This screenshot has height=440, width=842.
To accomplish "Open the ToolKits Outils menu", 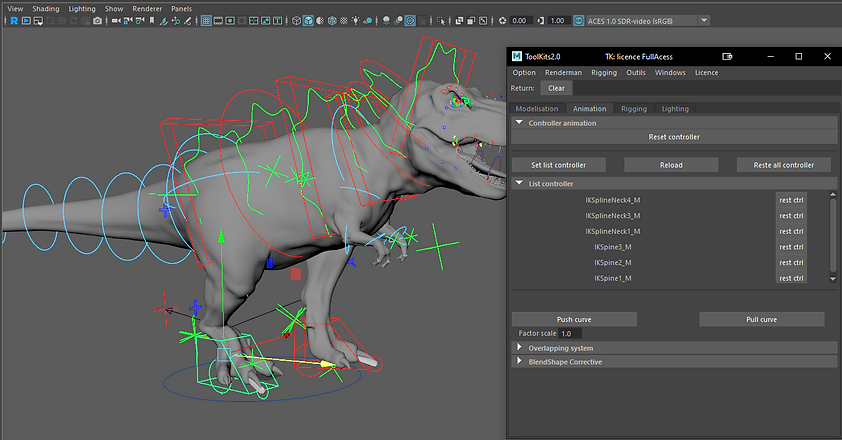I will click(x=636, y=73).
